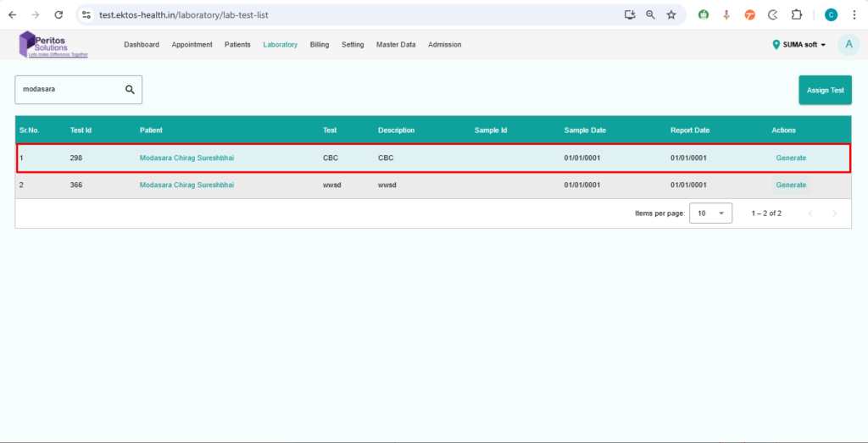
Task: Open the Items per page dropdown
Action: pyautogui.click(x=710, y=213)
